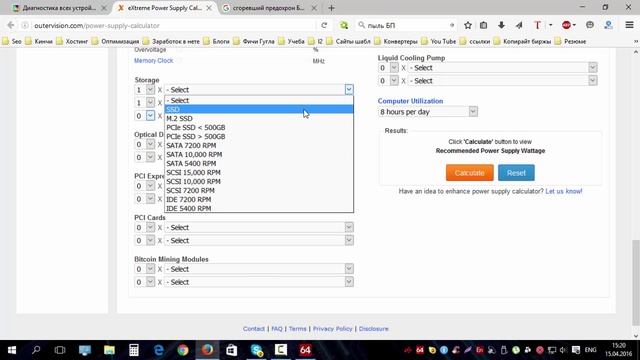This screenshot has width=640, height=360.
Task: Open first Liquid Cooling Pump Select dropdown
Action: click(502, 68)
